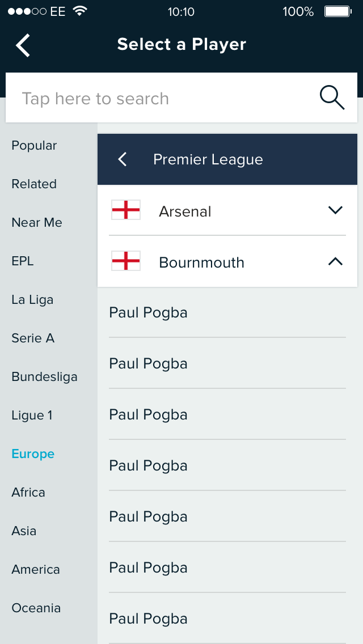Tap the magnifying glass search icon
The width and height of the screenshot is (363, 644).
click(x=332, y=98)
